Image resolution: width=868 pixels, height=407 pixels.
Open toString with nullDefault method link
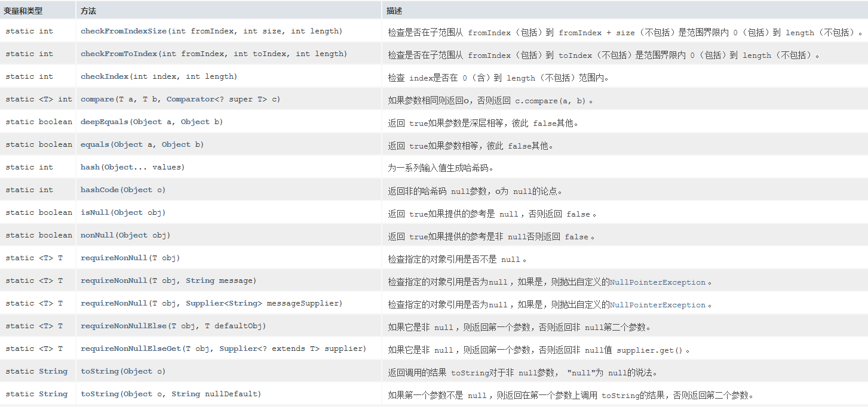click(x=99, y=394)
